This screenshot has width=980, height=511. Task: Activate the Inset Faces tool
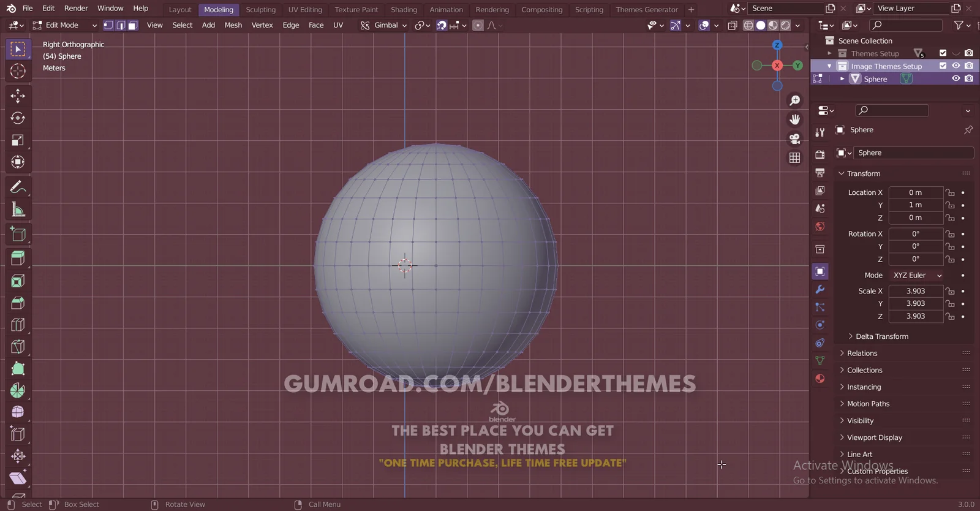[x=18, y=281]
